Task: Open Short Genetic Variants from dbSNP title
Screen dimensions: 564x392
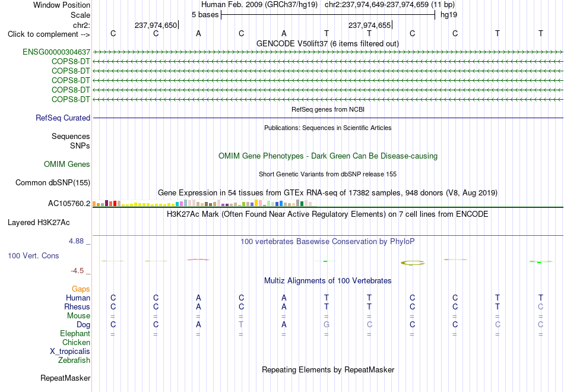Action: click(x=328, y=174)
